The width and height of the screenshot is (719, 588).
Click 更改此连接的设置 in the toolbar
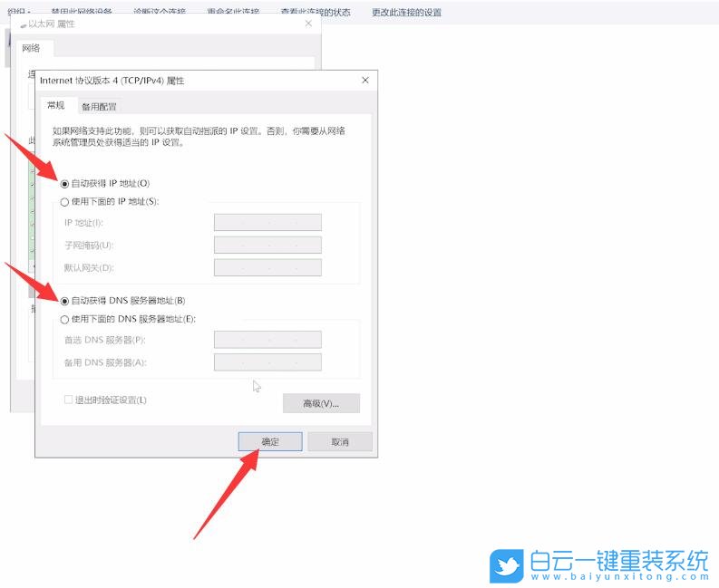(x=407, y=13)
